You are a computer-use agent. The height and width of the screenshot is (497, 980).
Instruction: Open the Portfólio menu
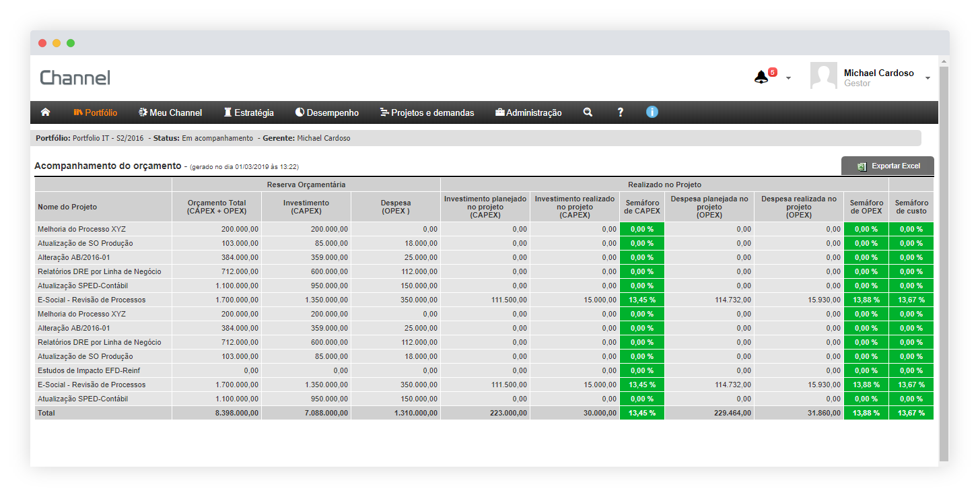coord(96,112)
